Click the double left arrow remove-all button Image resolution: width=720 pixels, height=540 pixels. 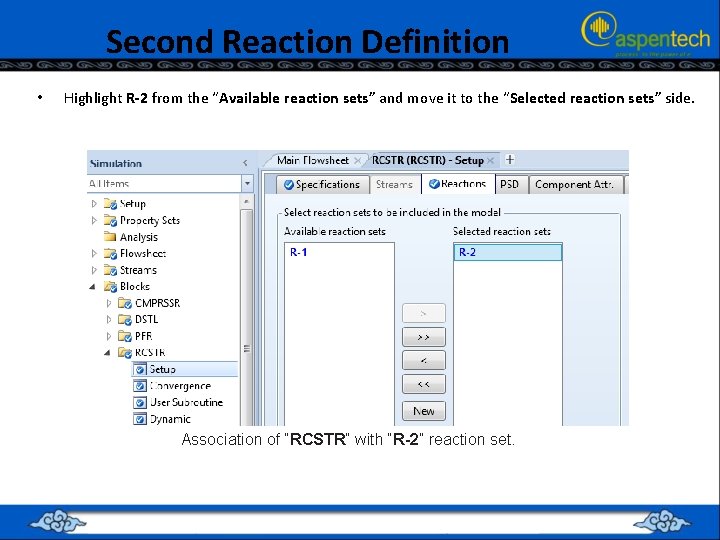(423, 384)
